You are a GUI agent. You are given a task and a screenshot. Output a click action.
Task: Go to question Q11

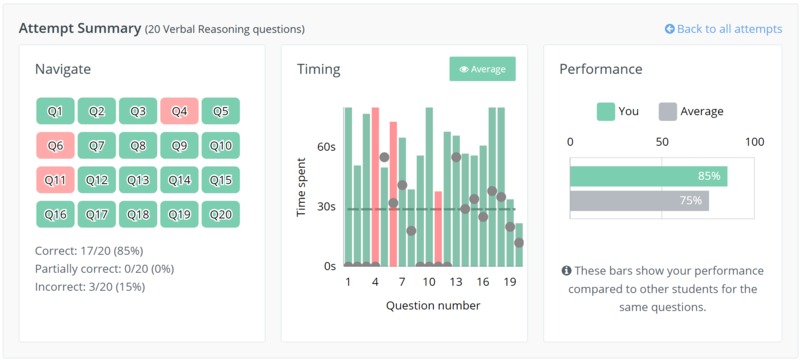click(55, 180)
